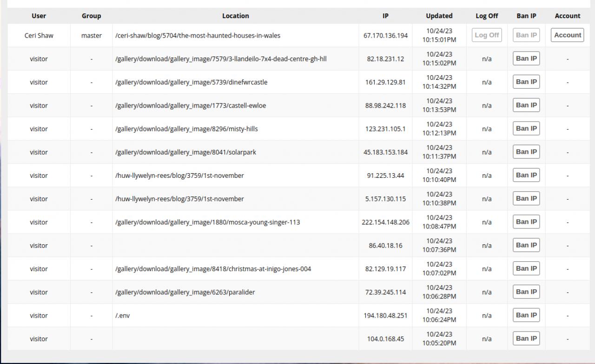595x364 pixels.
Task: Ban IP 45.183.153.184 viewing solarpark
Action: (526, 152)
